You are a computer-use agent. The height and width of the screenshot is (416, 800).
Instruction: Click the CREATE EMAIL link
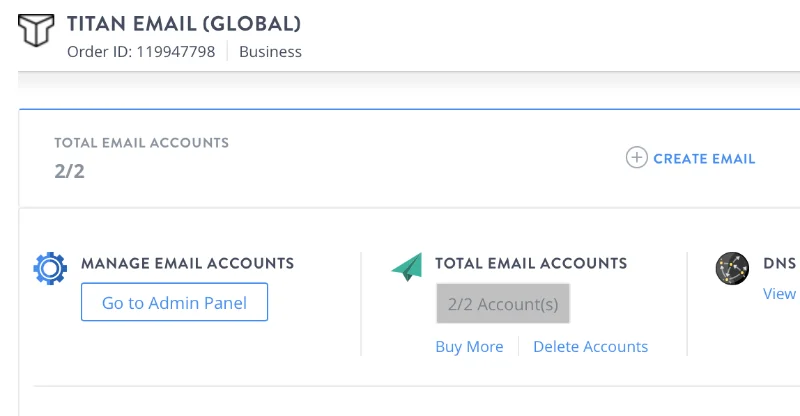704,159
